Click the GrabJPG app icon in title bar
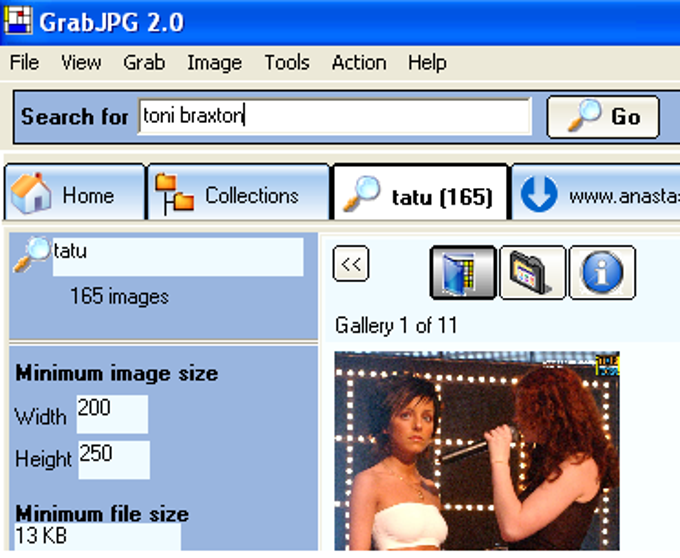This screenshot has width=680, height=558. 18,20
